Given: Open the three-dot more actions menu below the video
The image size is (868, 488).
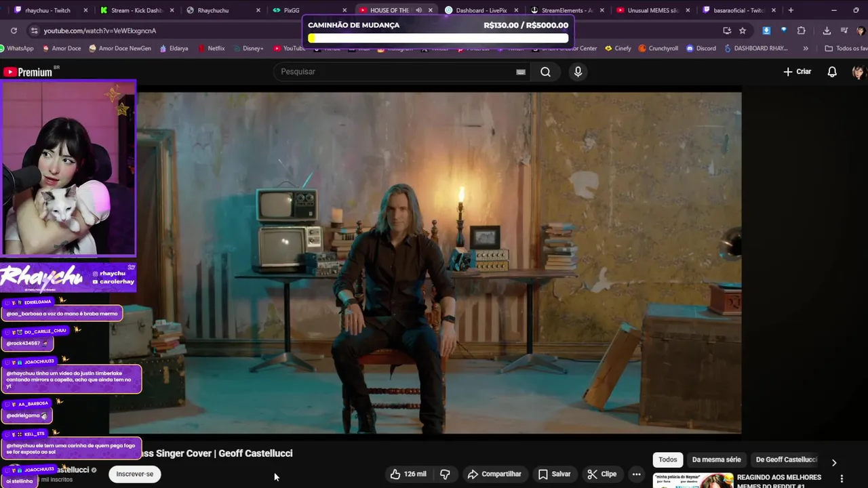Looking at the screenshot, I should pyautogui.click(x=636, y=474).
